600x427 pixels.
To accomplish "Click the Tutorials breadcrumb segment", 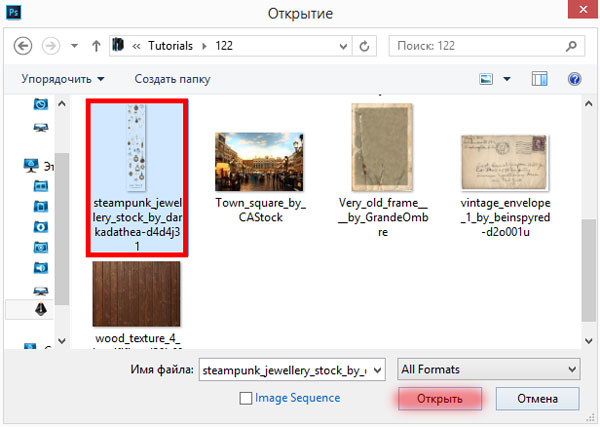I will click(170, 46).
